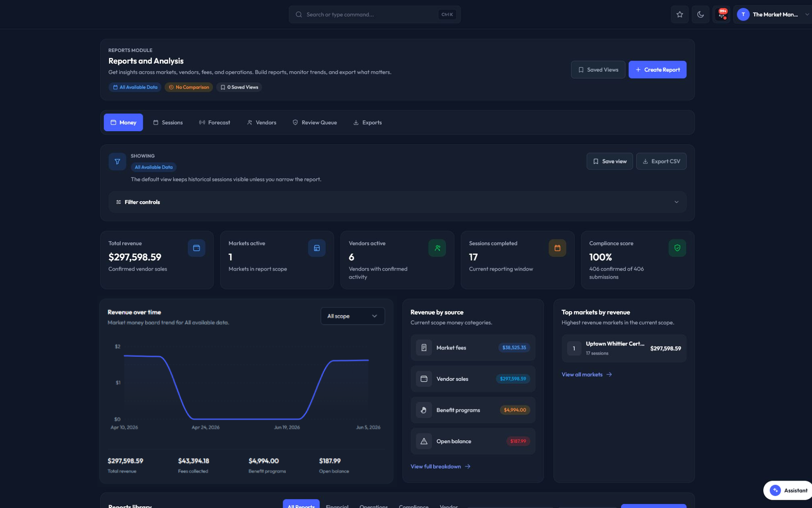Viewport: 812px width, 508px height.
Task: Switch to the Forecast tab
Action: [x=215, y=122]
